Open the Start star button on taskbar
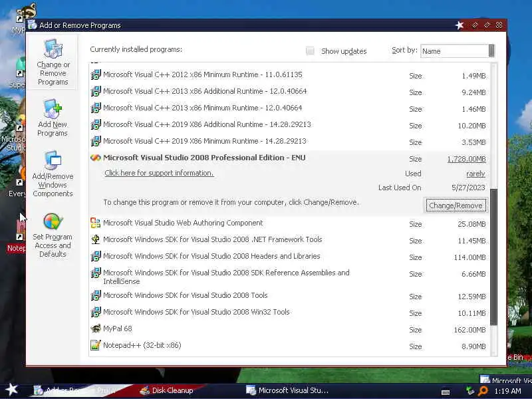This screenshot has height=399, width=532. click(11, 390)
